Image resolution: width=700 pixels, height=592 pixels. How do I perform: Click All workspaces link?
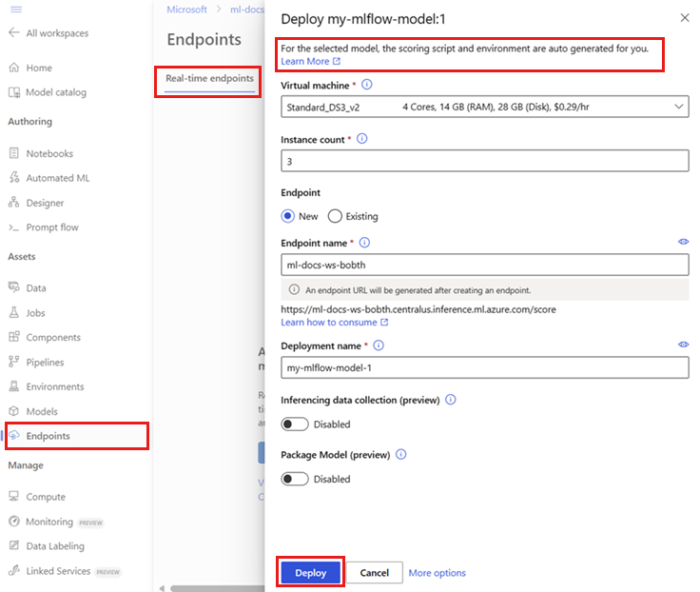coord(57,33)
